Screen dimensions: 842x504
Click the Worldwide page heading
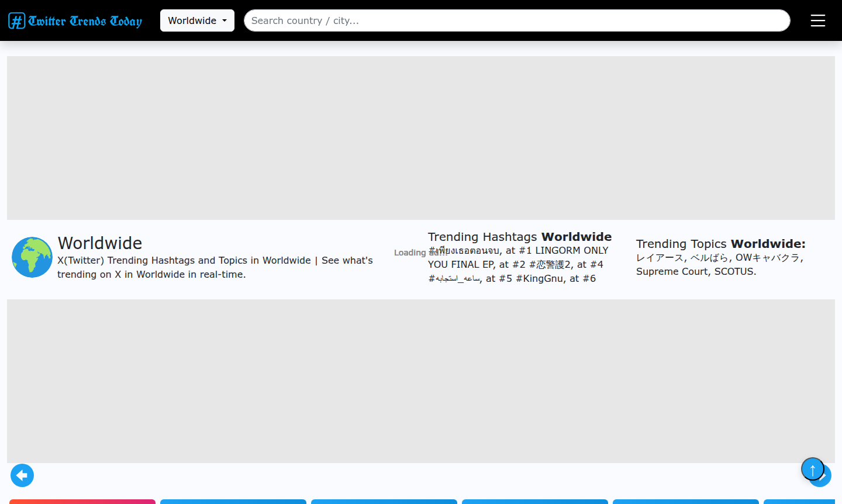[100, 243]
